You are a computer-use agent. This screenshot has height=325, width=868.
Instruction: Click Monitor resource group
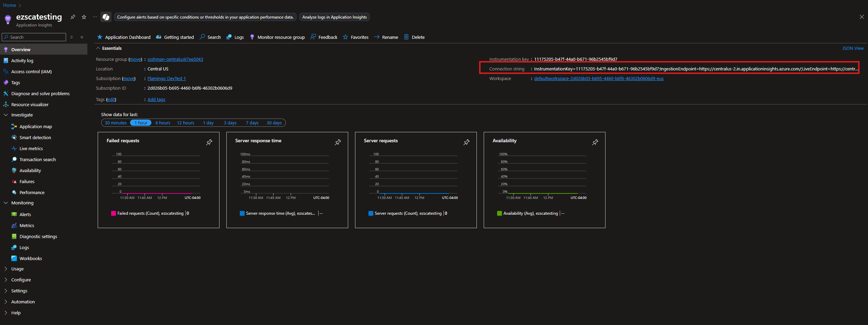[277, 37]
